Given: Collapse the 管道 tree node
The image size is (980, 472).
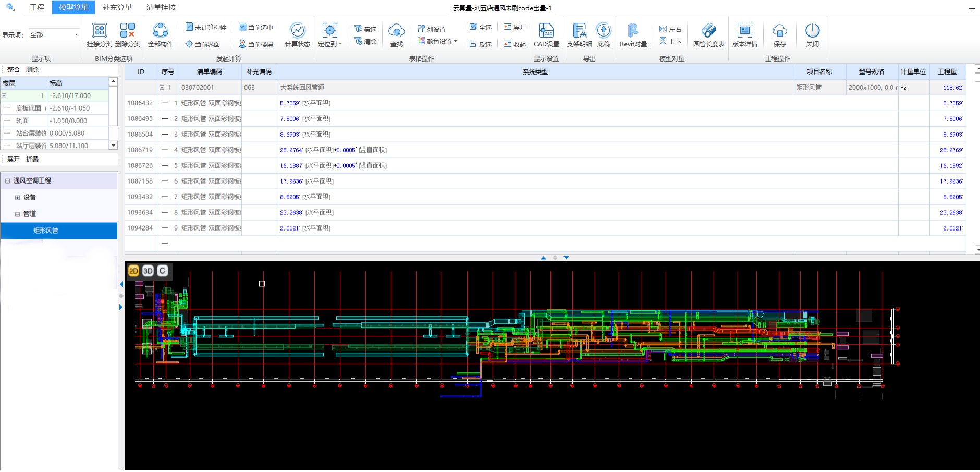Looking at the screenshot, I should tap(17, 214).
